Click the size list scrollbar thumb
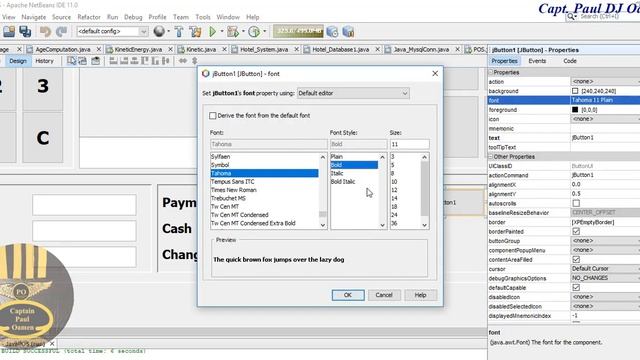The image size is (640, 360). [x=424, y=188]
